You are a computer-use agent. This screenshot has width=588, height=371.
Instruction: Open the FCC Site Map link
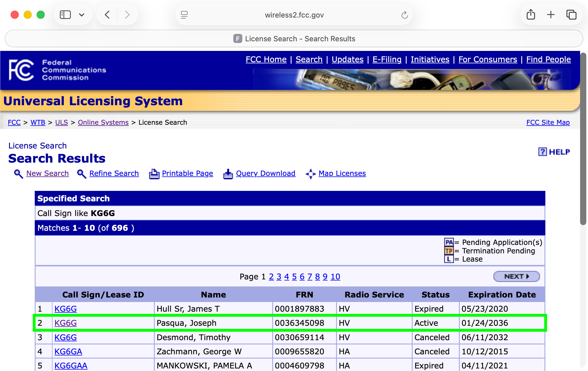548,122
